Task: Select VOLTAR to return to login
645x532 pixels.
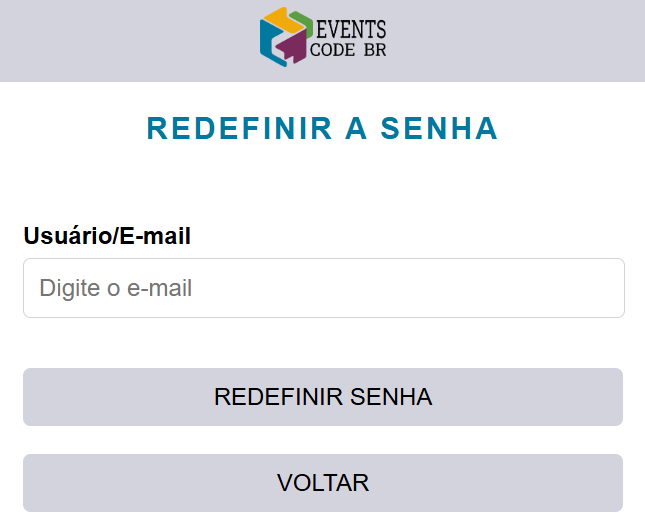Action: [x=323, y=483]
